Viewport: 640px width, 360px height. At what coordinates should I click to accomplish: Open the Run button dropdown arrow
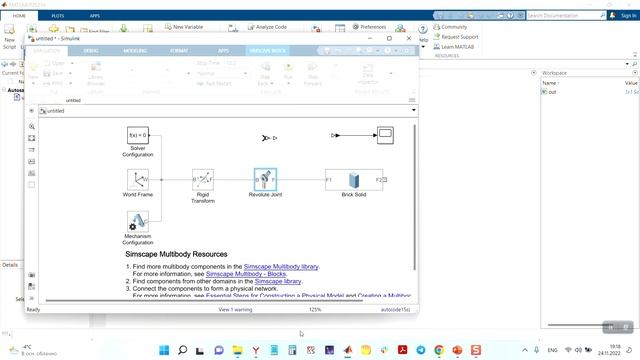[x=288, y=83]
